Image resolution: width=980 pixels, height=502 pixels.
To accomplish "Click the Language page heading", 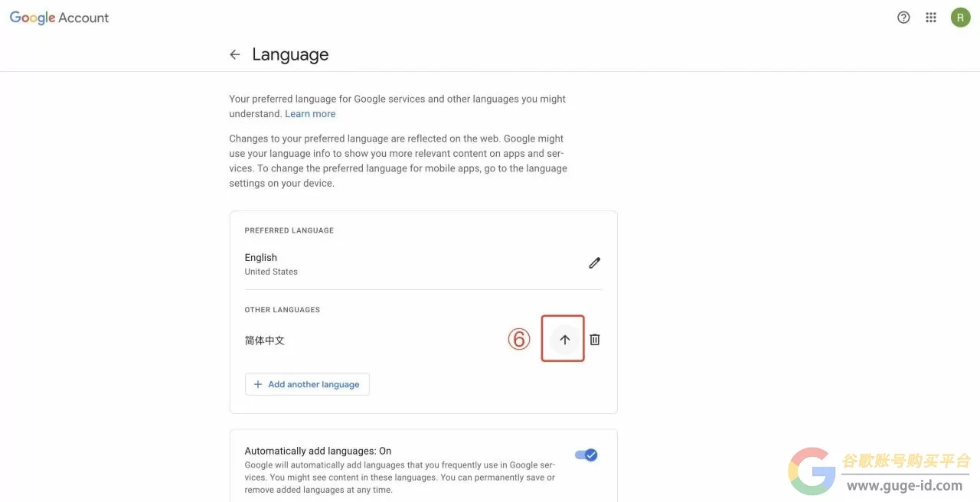I will [290, 54].
